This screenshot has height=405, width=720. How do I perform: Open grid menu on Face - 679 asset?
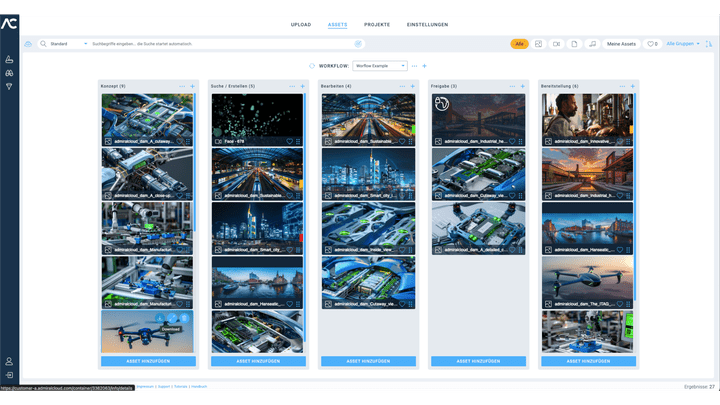[x=298, y=142]
